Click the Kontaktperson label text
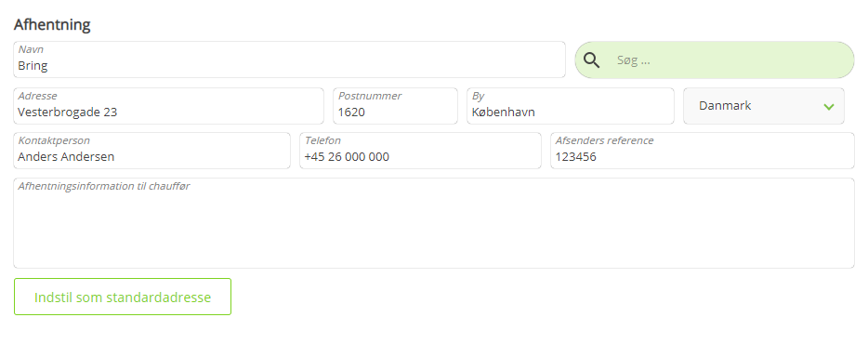Image resolution: width=868 pixels, height=344 pixels. 54,140
